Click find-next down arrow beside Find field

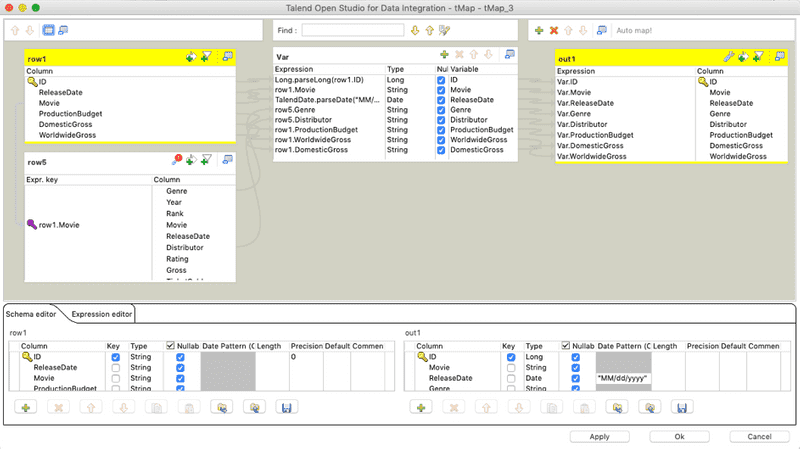click(416, 31)
